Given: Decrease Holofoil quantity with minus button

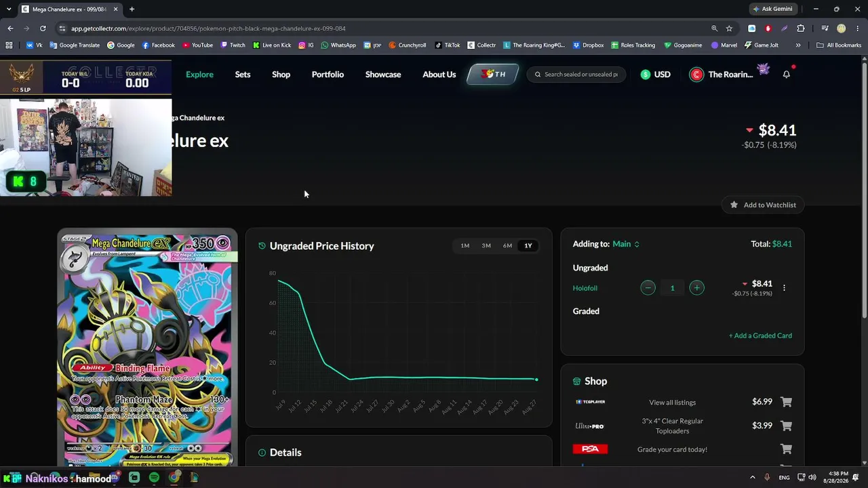Looking at the screenshot, I should 648,288.
